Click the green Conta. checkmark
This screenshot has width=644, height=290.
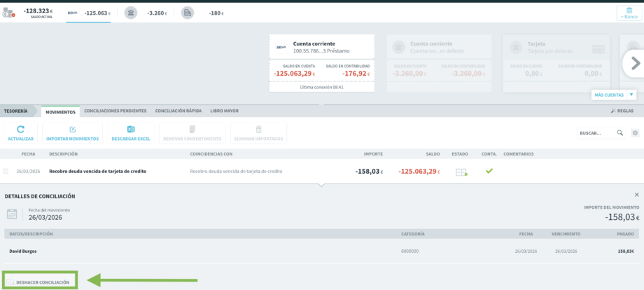[489, 171]
